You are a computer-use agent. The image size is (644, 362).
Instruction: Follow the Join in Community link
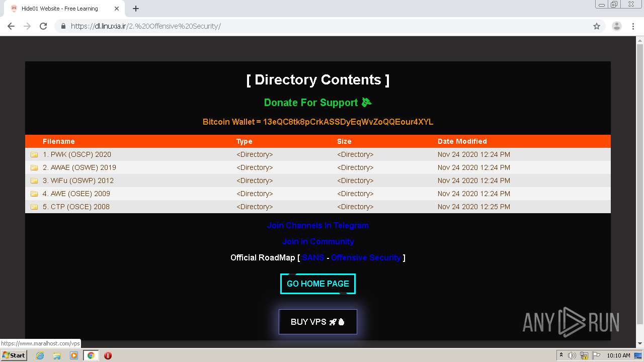318,241
